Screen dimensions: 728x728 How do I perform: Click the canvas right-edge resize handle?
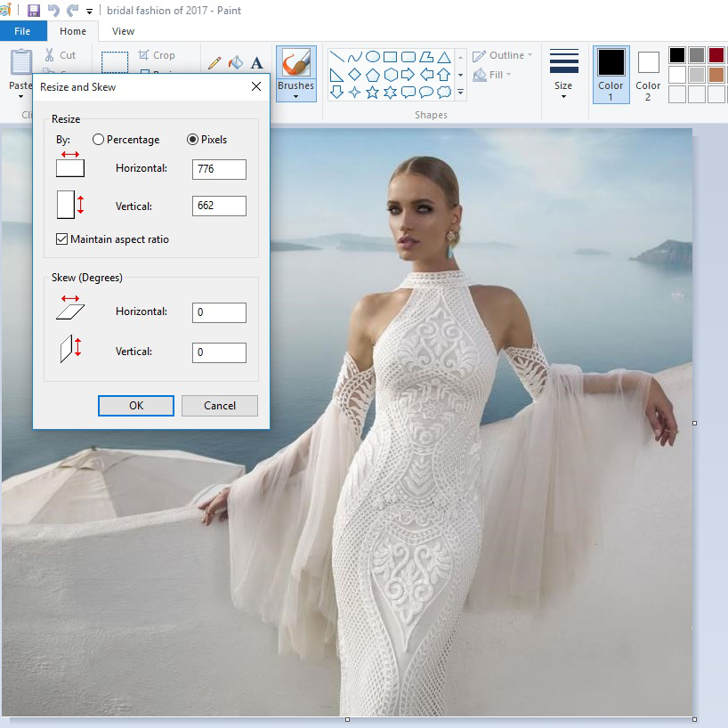(694, 423)
